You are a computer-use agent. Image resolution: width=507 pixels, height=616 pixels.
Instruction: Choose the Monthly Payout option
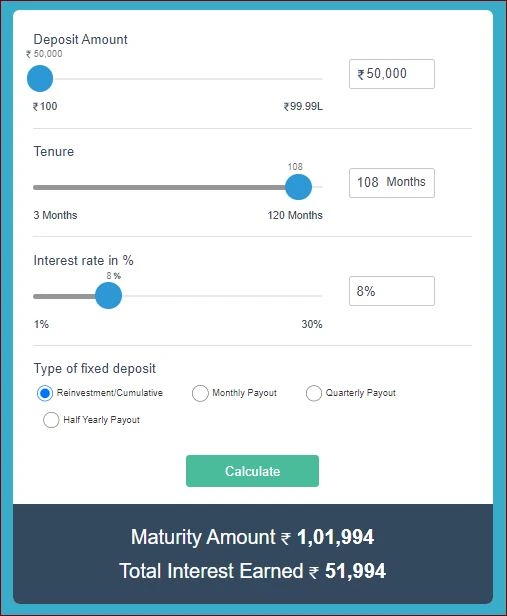click(200, 393)
